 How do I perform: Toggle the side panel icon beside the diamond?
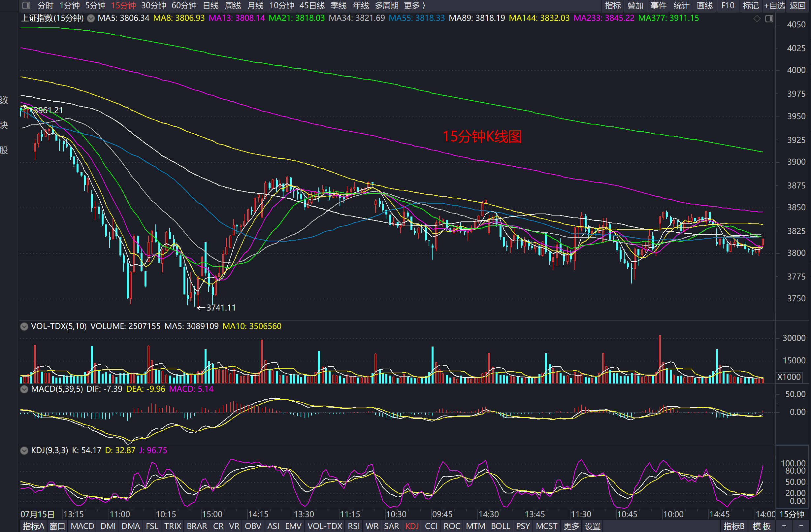point(769,19)
